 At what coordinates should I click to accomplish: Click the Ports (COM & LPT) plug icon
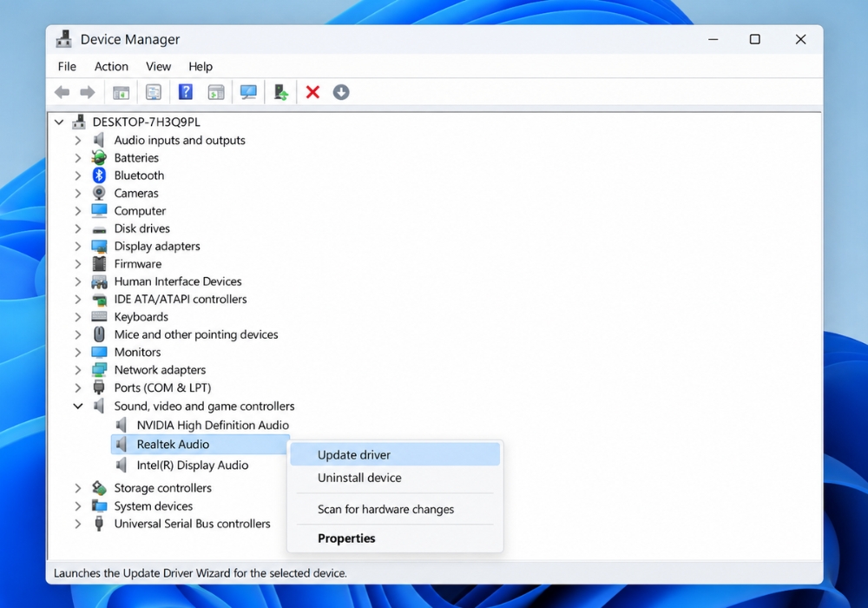pos(99,387)
